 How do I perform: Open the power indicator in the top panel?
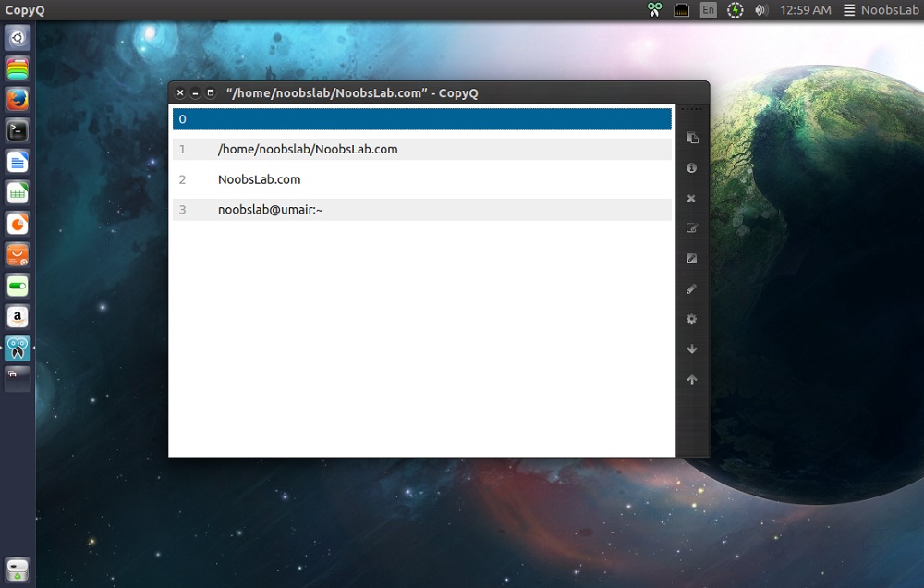(x=735, y=10)
